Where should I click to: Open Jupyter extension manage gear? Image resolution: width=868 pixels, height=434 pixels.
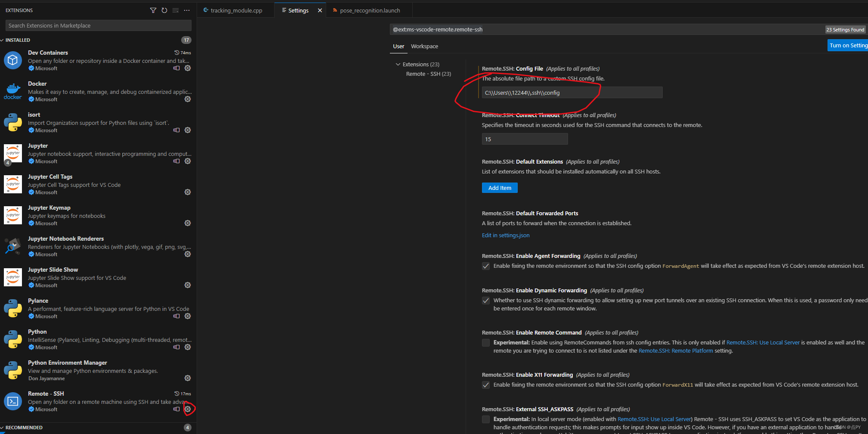click(x=188, y=161)
